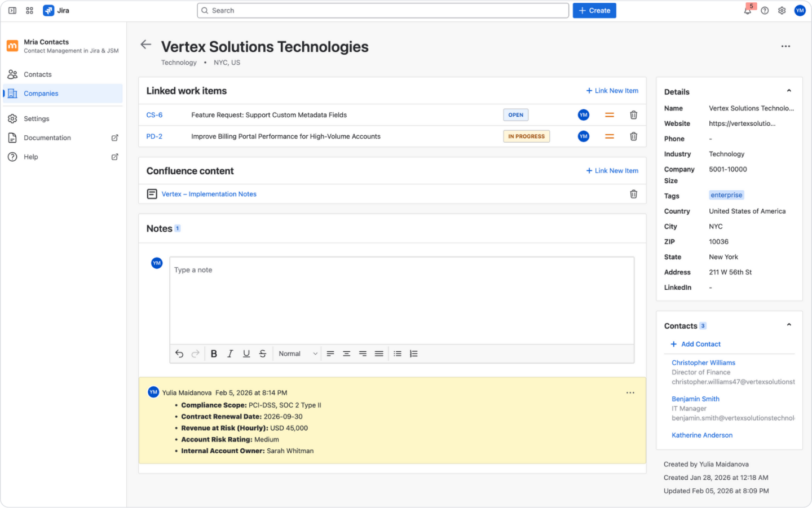Collapse the Details panel
Image resolution: width=812 pixels, height=508 pixels.
[x=789, y=91]
